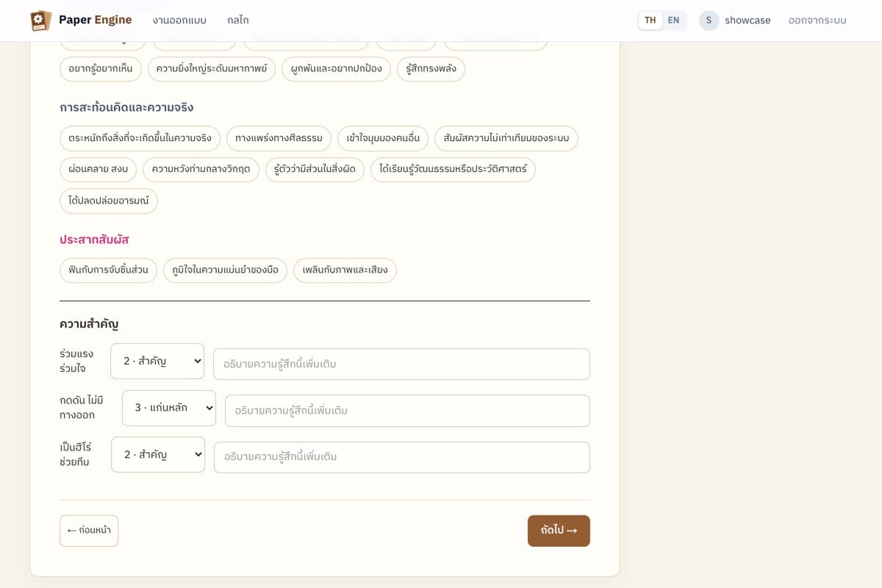Click the pink ประสาทสัมผัส heading

coord(95,240)
